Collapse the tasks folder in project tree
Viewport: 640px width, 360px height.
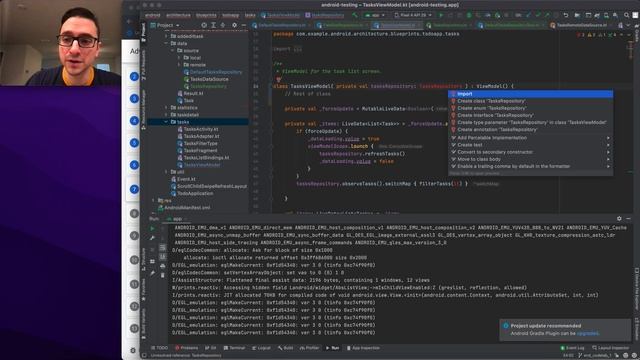pyautogui.click(x=166, y=122)
